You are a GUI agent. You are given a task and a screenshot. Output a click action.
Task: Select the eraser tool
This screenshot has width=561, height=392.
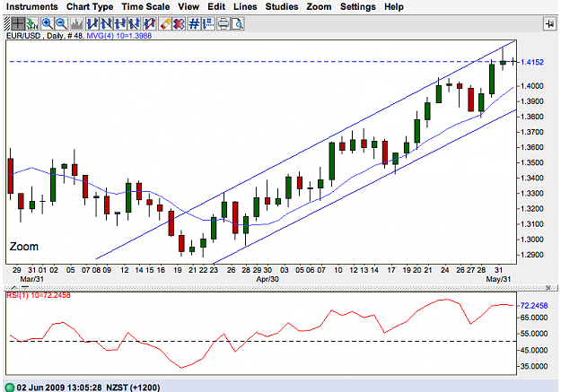[x=165, y=24]
